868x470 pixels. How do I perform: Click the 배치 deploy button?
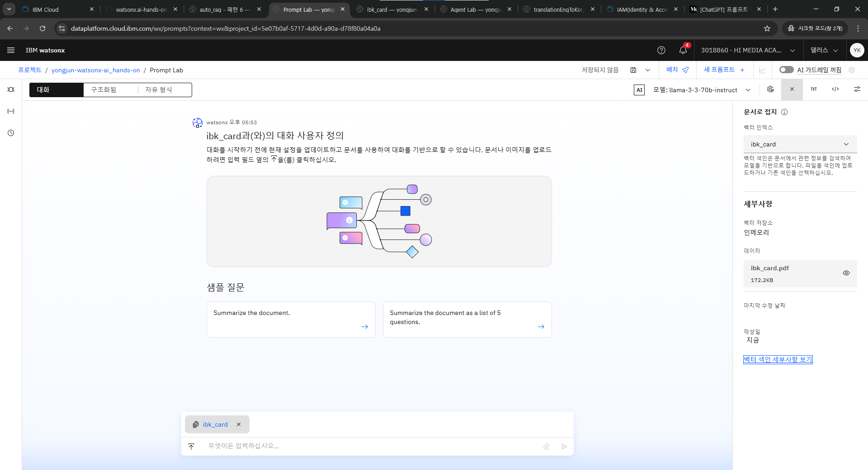677,70
